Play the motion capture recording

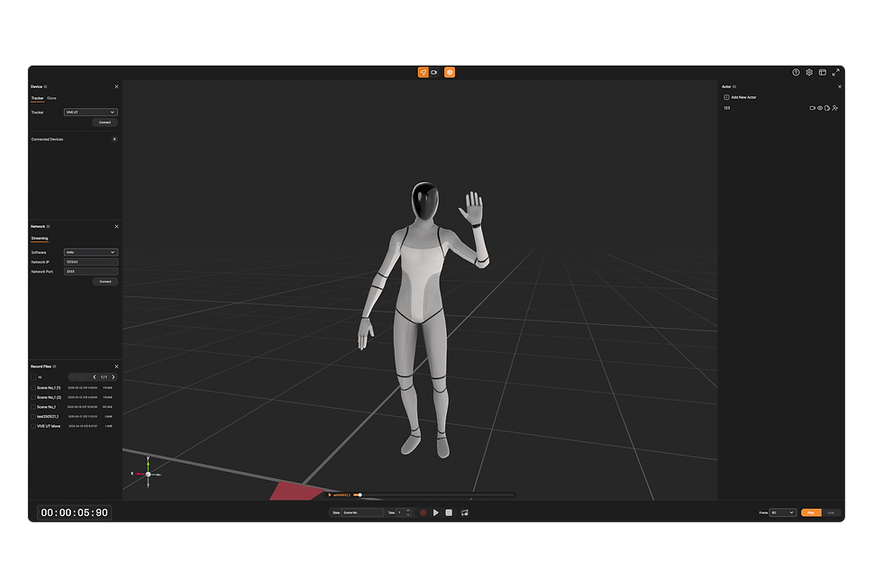tap(436, 513)
